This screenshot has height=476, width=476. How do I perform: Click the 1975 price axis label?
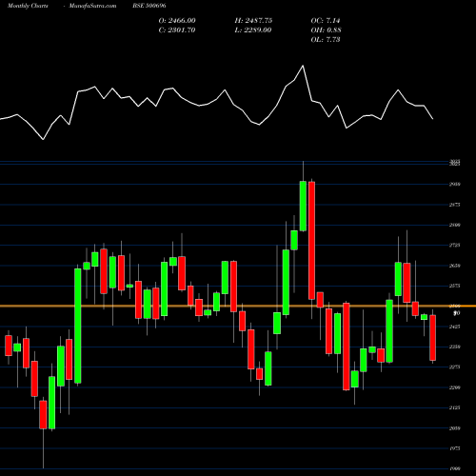(x=455, y=448)
